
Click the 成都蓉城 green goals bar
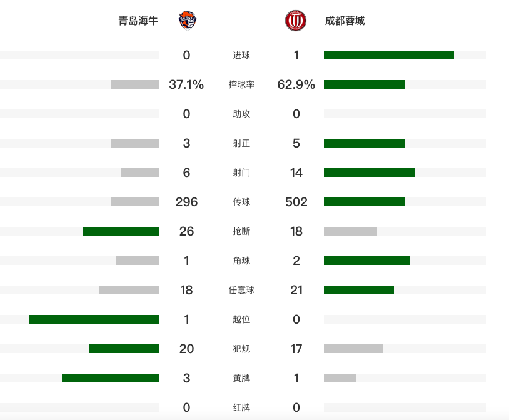coord(388,55)
